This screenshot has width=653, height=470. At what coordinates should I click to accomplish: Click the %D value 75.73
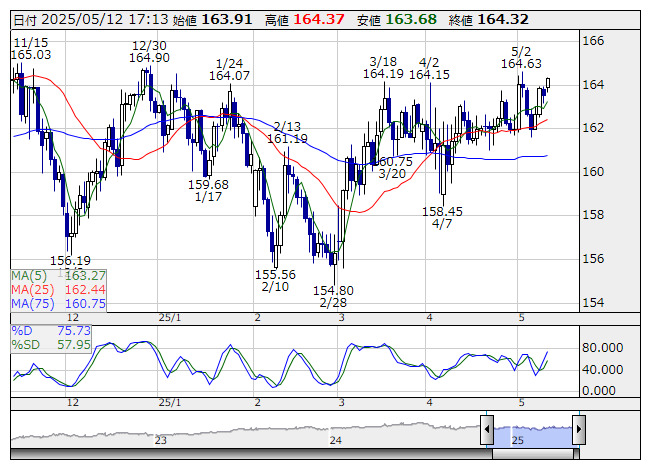(x=74, y=331)
